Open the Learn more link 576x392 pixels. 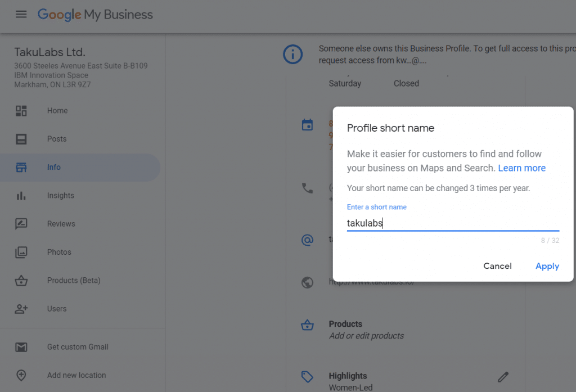(521, 168)
